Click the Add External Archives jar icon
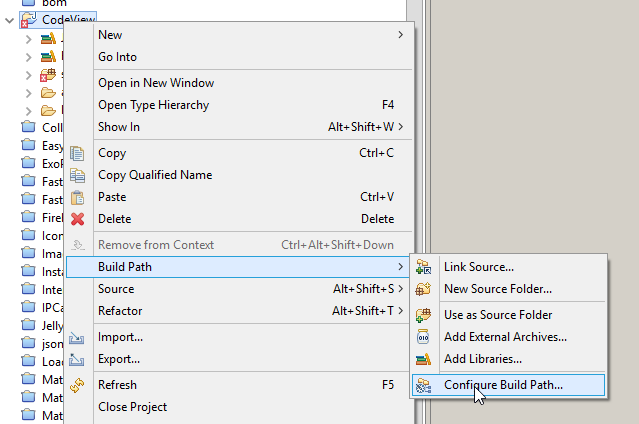 pyautogui.click(x=423, y=337)
